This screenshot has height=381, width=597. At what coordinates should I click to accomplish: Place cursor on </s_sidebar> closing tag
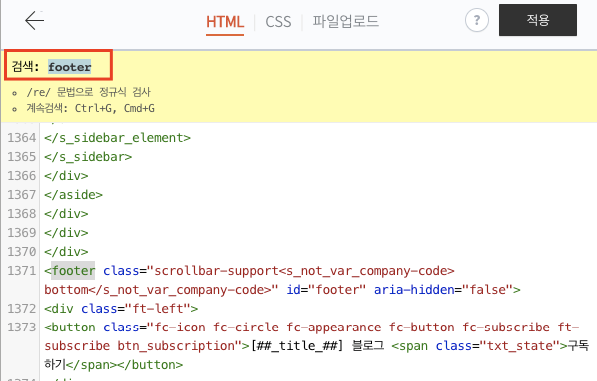click(88, 157)
